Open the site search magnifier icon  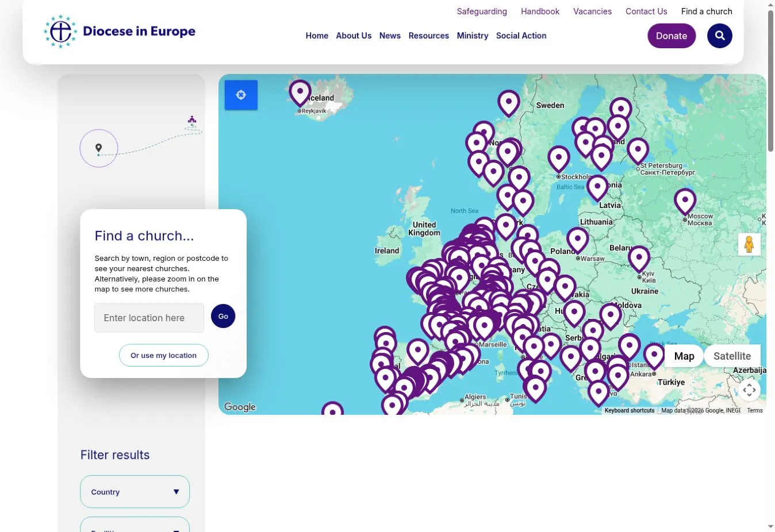(719, 36)
